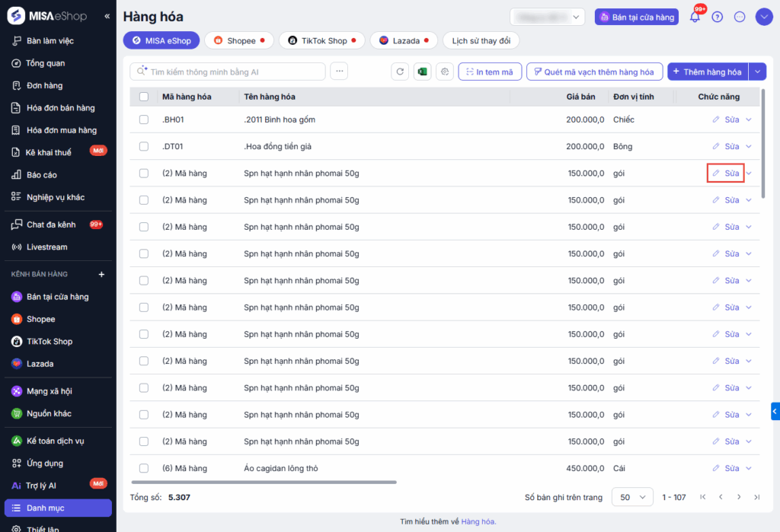Click the Excel export icon
This screenshot has height=532, width=780.
pos(423,72)
